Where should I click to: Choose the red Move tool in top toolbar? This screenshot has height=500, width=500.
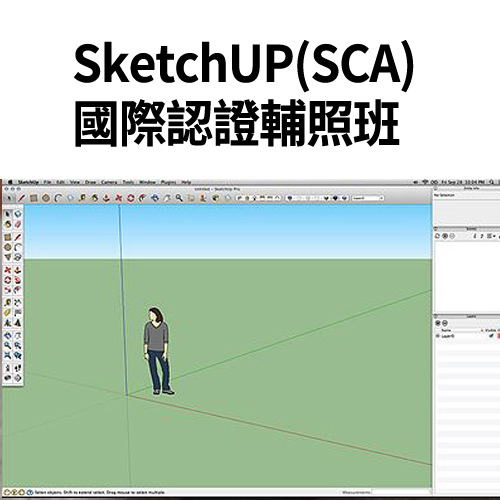118,198
